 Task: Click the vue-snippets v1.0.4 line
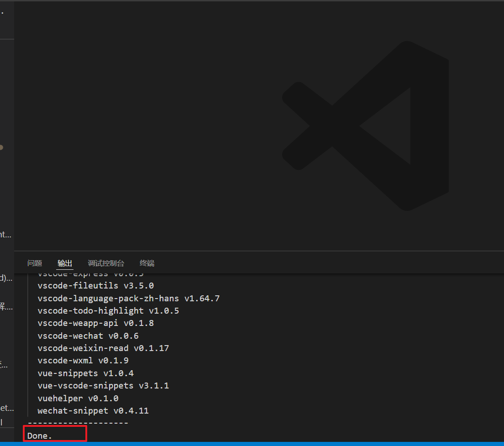click(x=85, y=373)
